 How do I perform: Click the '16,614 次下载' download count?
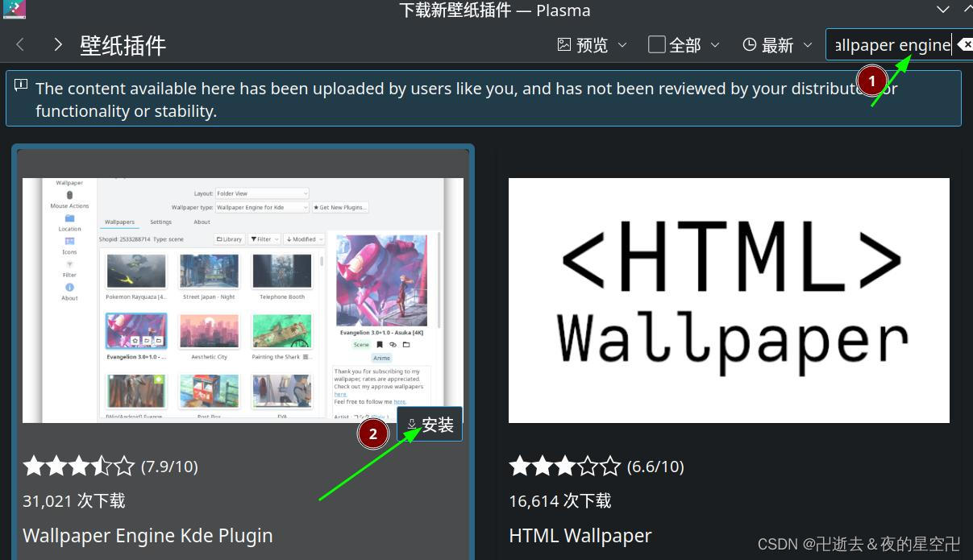560,500
